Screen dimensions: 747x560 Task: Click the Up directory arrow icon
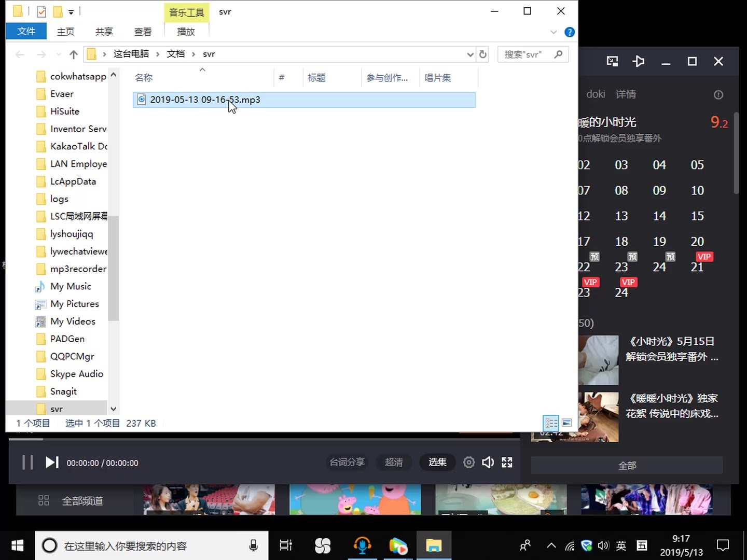[x=74, y=54]
